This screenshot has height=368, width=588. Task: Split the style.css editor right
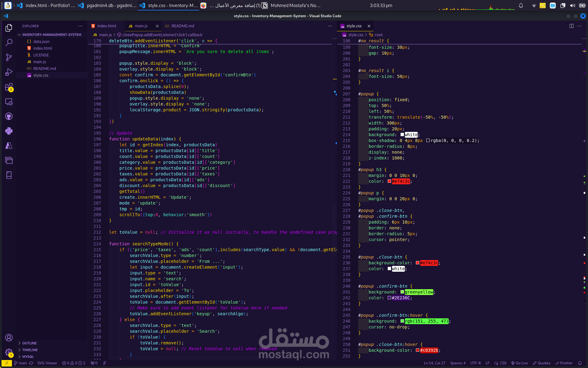point(571,26)
